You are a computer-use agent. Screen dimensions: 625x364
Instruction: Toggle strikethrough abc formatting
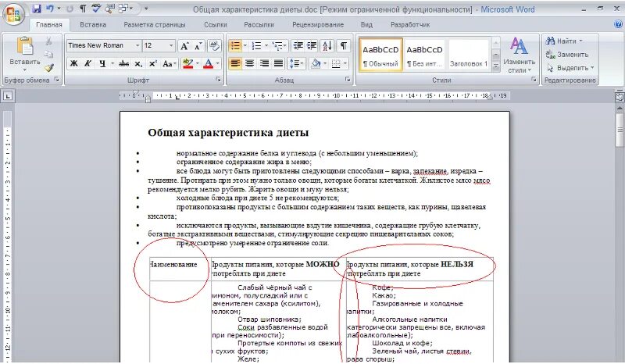coord(124,63)
